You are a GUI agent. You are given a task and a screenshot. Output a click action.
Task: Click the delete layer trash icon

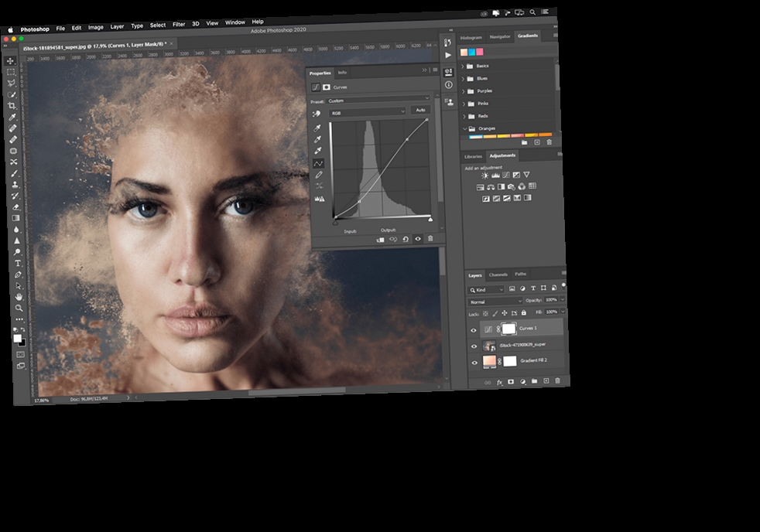556,382
